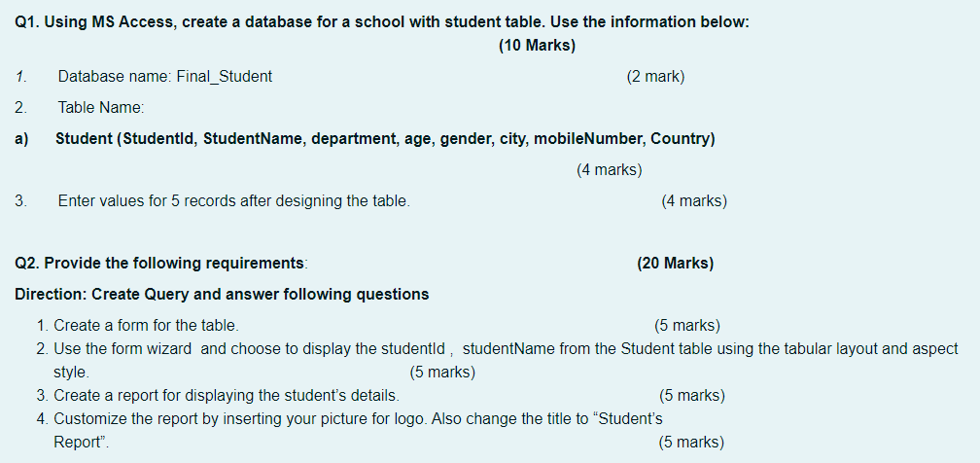Click "Enter values for 5 records" line
Screen dimensions: 980x463
click(234, 200)
